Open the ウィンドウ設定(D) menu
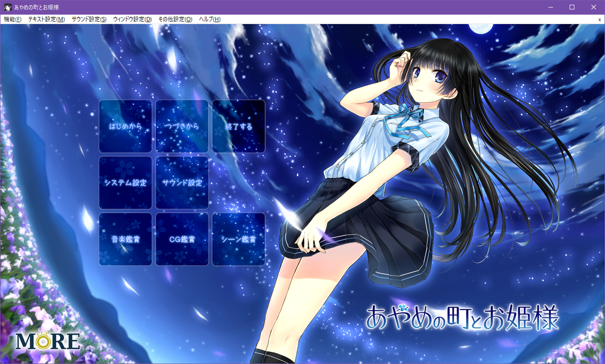The width and height of the screenshot is (605, 364). tap(132, 19)
